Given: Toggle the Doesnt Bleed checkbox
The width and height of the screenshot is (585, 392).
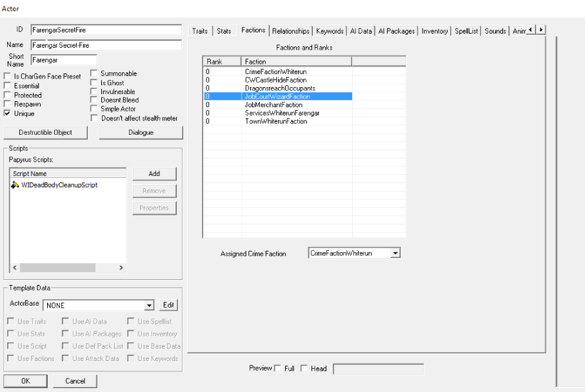Looking at the screenshot, I should pos(94,99).
